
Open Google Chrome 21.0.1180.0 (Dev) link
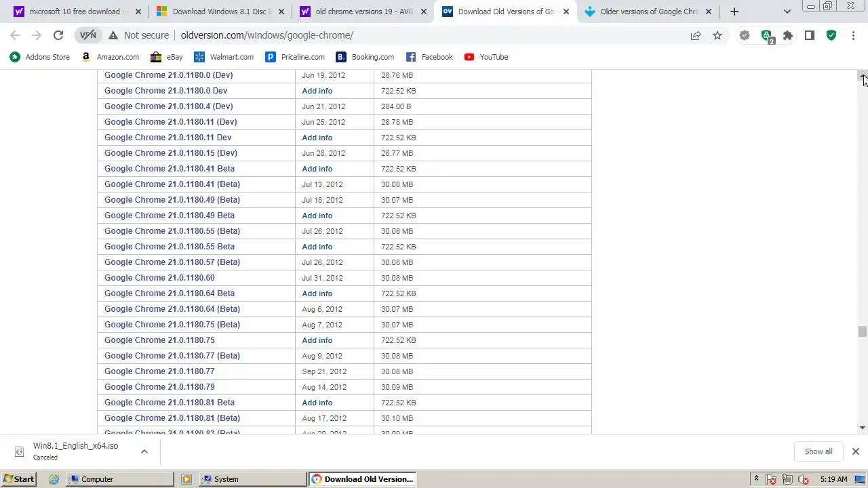coord(168,75)
